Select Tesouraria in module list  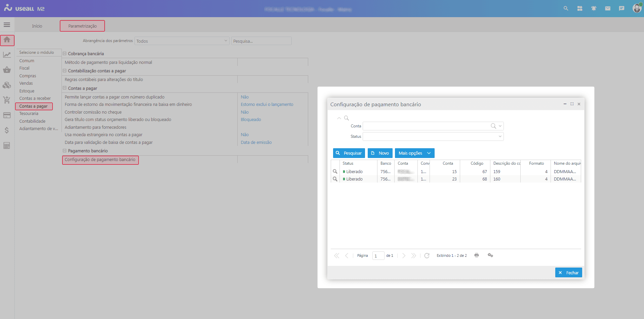29,114
